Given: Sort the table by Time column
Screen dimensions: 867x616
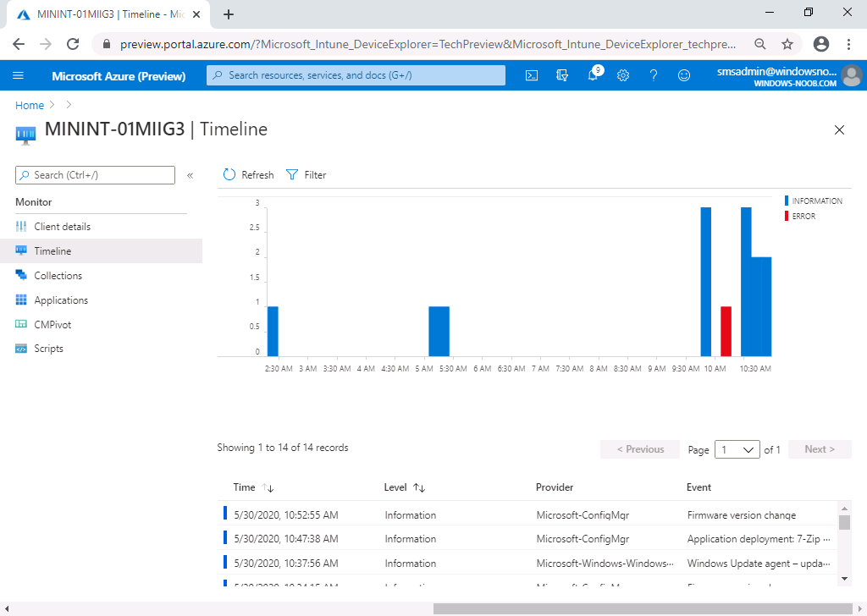Looking at the screenshot, I should 253,487.
